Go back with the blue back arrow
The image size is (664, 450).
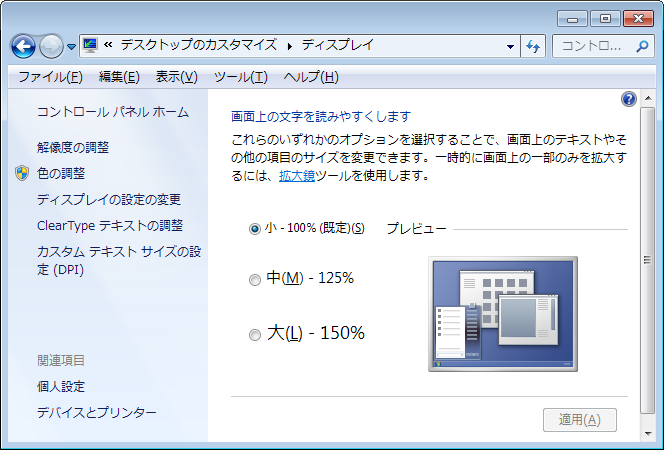click(23, 46)
